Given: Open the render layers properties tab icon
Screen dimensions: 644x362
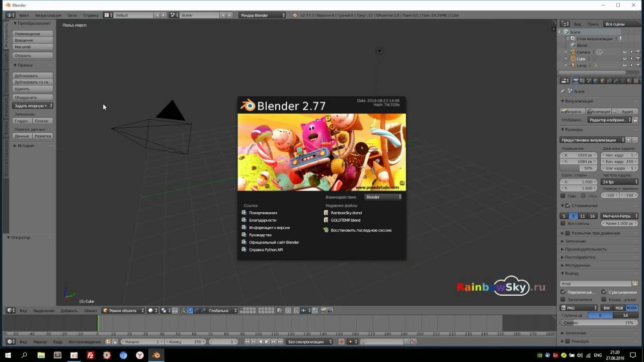Looking at the screenshot, I should (582, 80).
